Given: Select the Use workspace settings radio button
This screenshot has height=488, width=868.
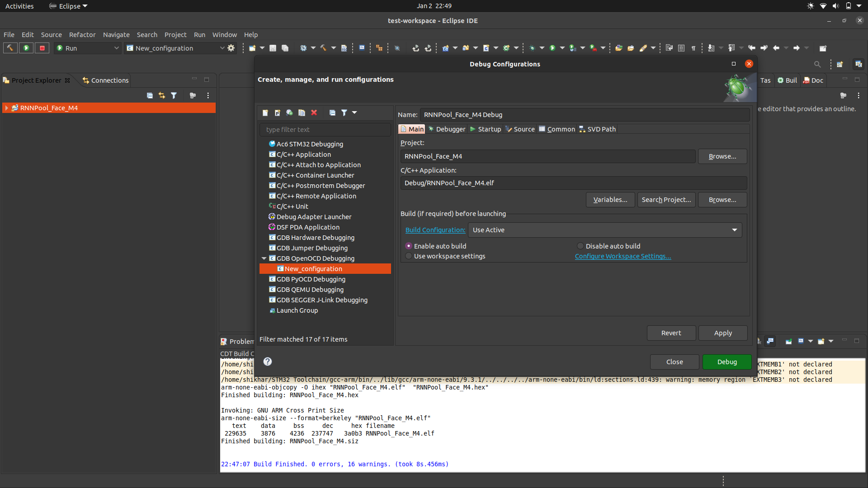Looking at the screenshot, I should click(x=409, y=256).
